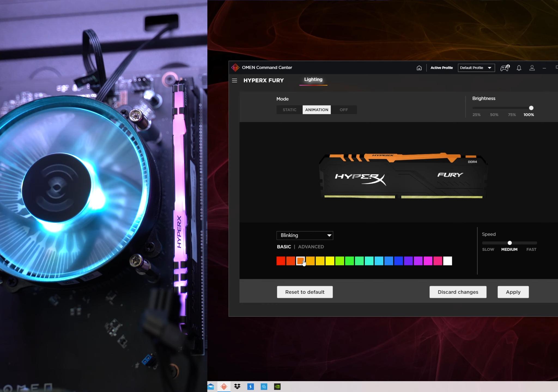Open the Lighting tab
Image resolution: width=558 pixels, height=392 pixels.
[x=313, y=79]
